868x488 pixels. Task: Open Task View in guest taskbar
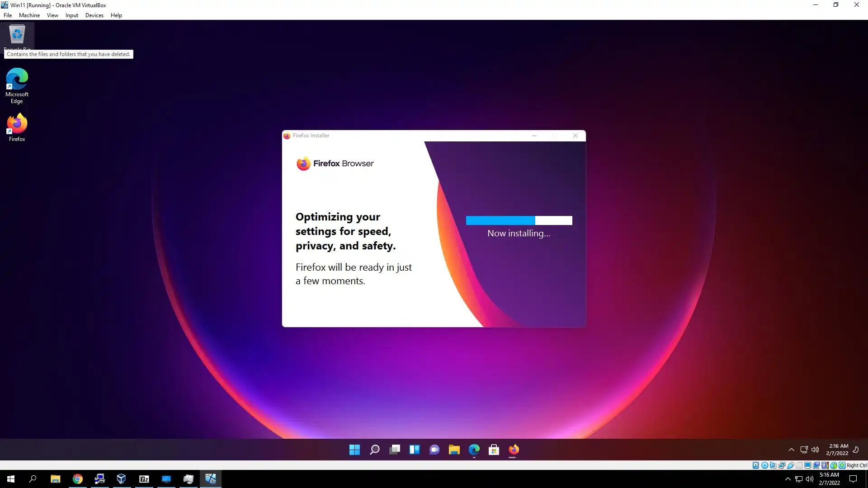pyautogui.click(x=394, y=450)
